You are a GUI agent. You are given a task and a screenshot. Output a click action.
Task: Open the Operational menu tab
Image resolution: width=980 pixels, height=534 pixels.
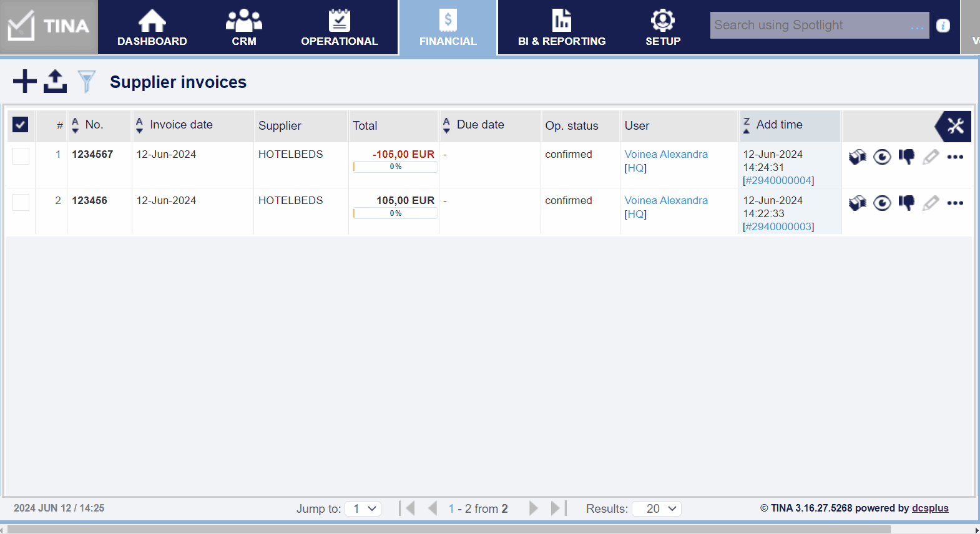tap(340, 28)
